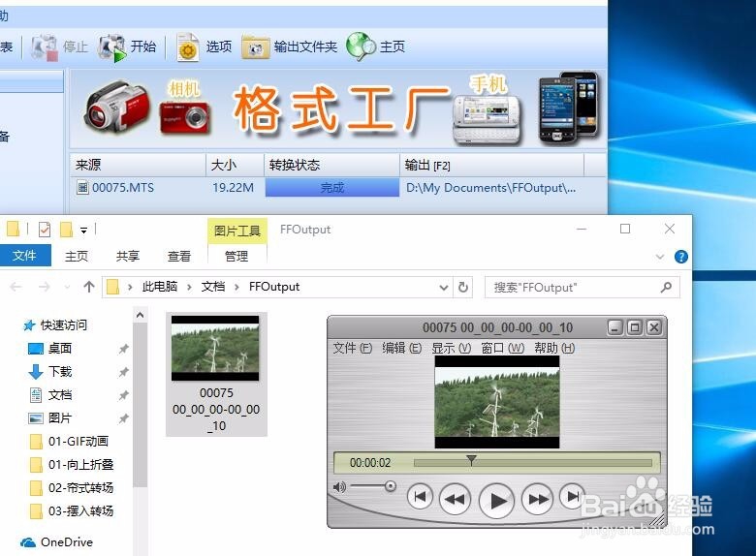Open the 管理 picture tools tab
756x556 pixels.
[236, 256]
